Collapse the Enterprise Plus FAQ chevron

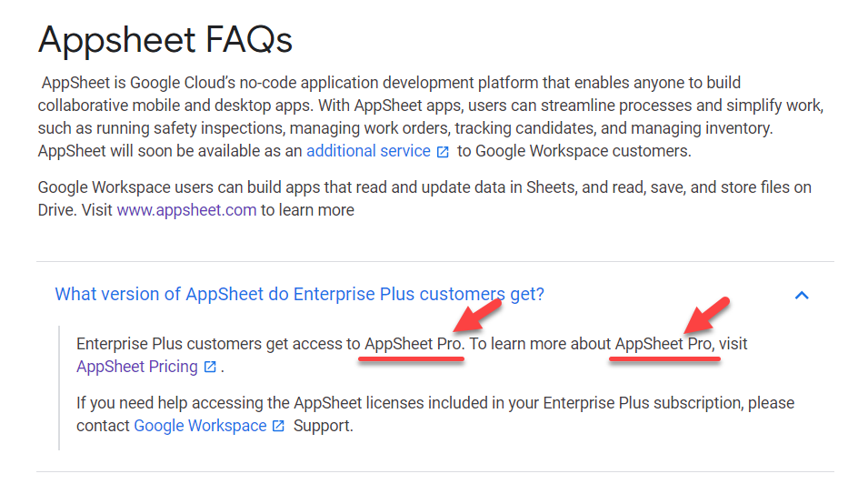(802, 295)
